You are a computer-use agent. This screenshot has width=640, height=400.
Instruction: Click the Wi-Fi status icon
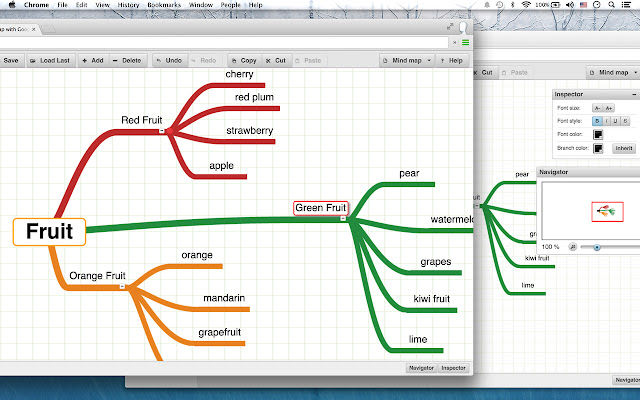point(526,5)
